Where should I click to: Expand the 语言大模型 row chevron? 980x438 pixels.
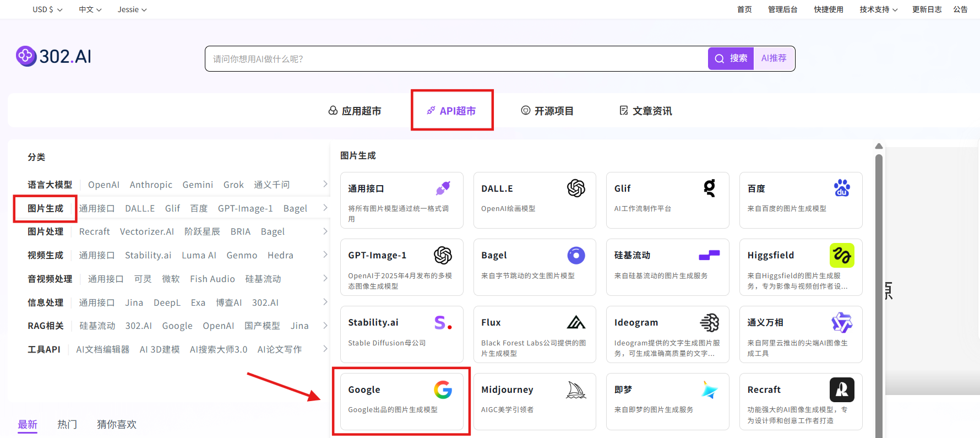325,184
